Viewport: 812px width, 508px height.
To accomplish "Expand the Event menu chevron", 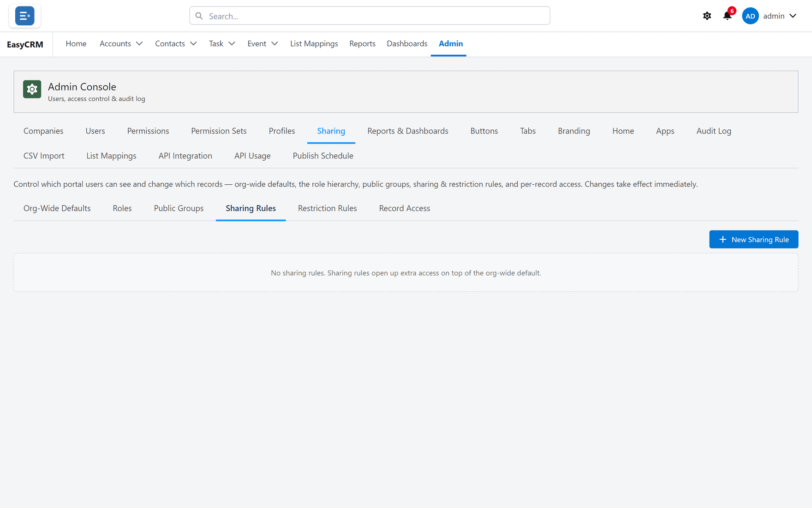I will [275, 43].
